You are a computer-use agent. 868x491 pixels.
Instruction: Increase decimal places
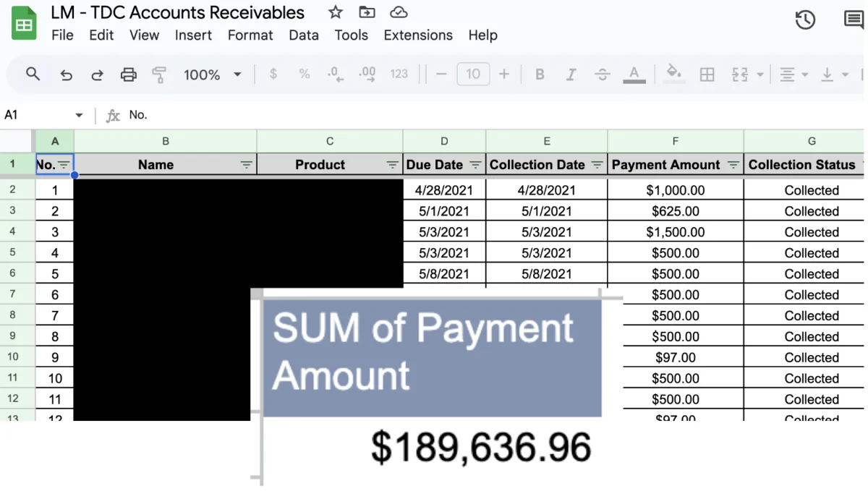point(367,74)
